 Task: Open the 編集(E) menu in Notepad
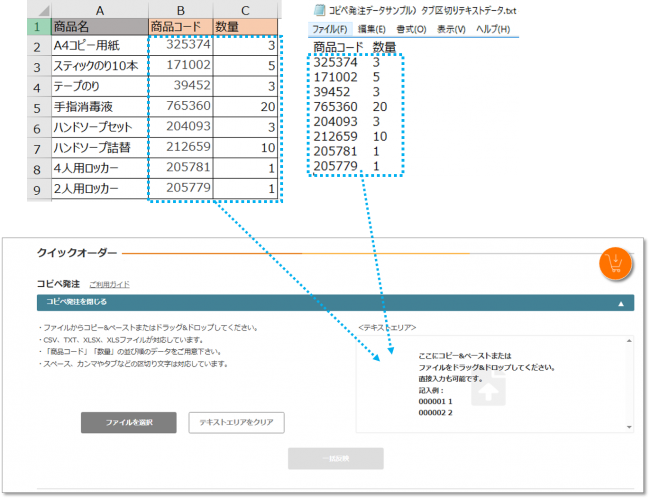click(x=372, y=29)
